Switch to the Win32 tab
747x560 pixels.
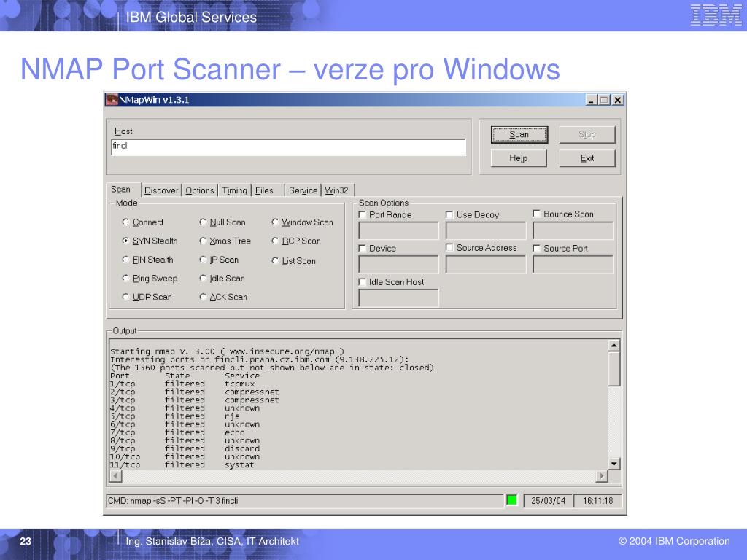337,190
